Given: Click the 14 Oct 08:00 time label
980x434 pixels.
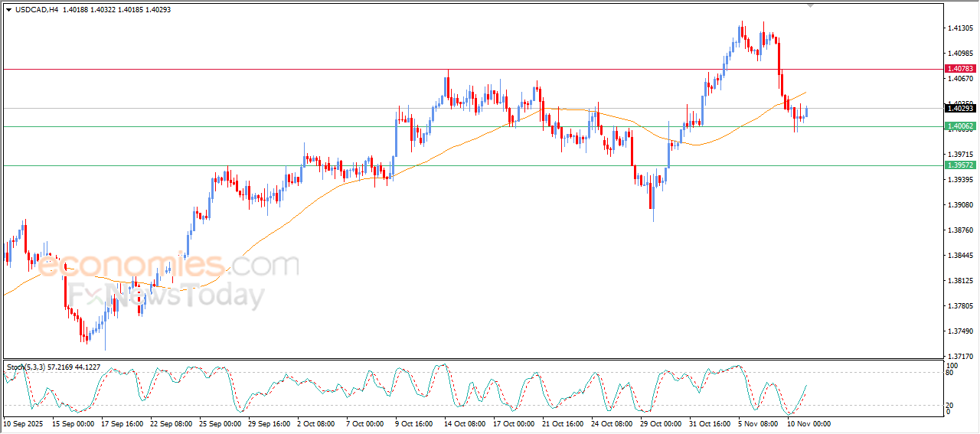Looking at the screenshot, I should pyautogui.click(x=465, y=423).
